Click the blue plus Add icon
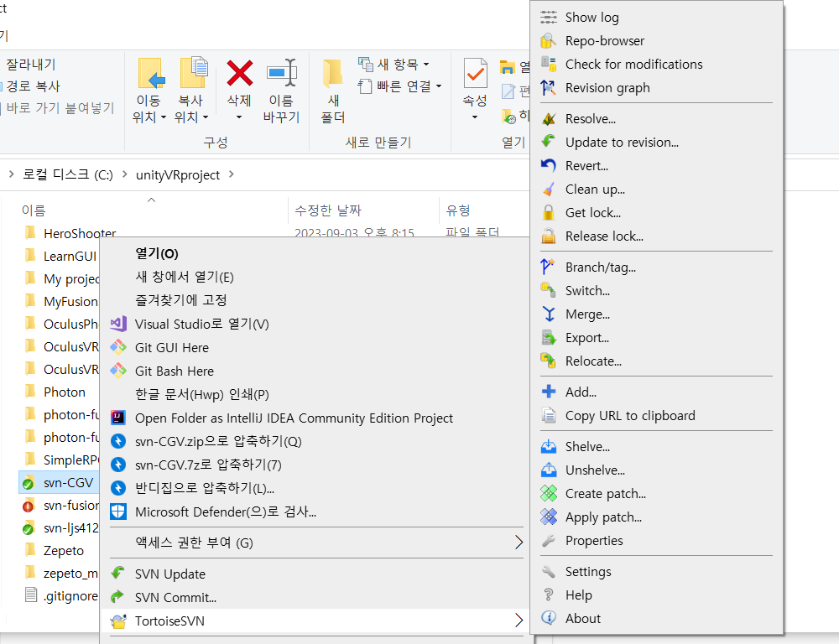Screen dimensions: 839x644 [549, 392]
